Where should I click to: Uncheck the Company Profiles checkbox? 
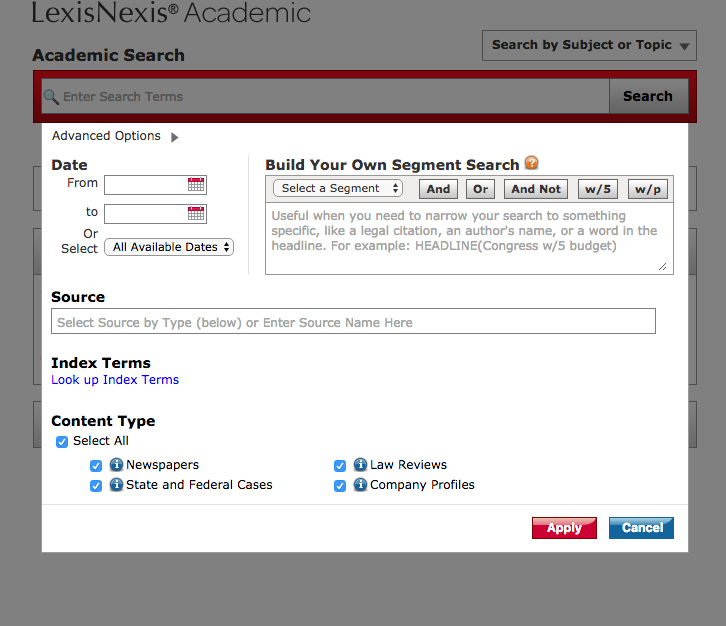tap(340, 486)
